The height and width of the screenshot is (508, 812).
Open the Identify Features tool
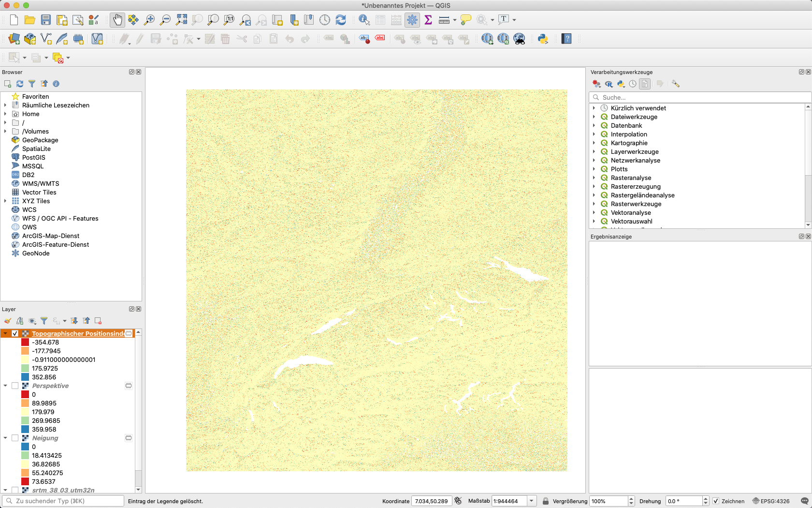tap(364, 20)
